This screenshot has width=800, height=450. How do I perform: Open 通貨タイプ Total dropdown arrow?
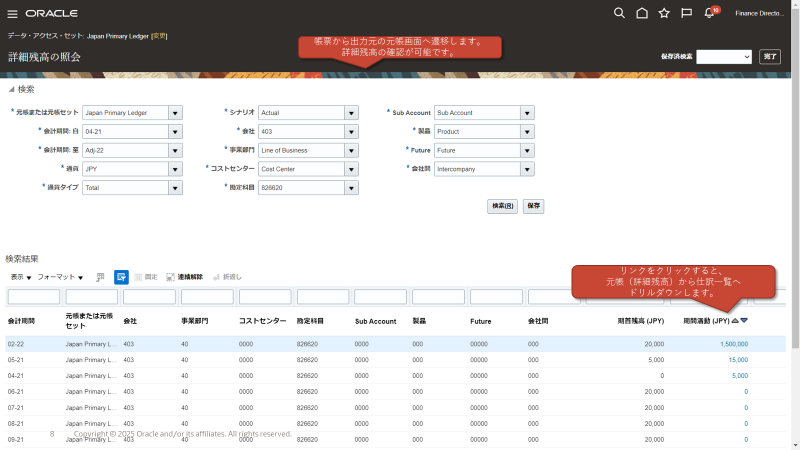pos(175,188)
